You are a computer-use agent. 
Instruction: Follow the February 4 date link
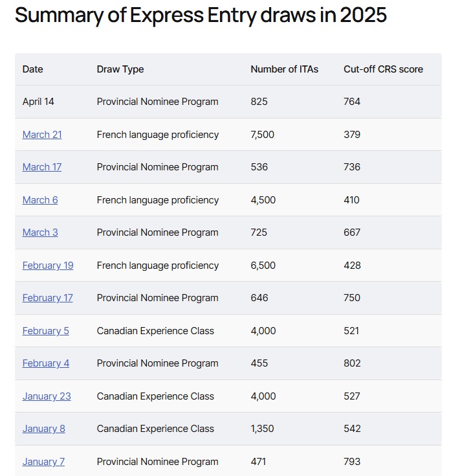click(x=45, y=363)
